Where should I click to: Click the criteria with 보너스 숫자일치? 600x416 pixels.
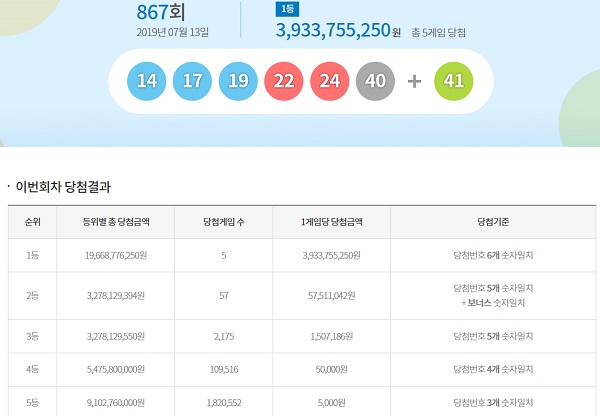point(493,295)
